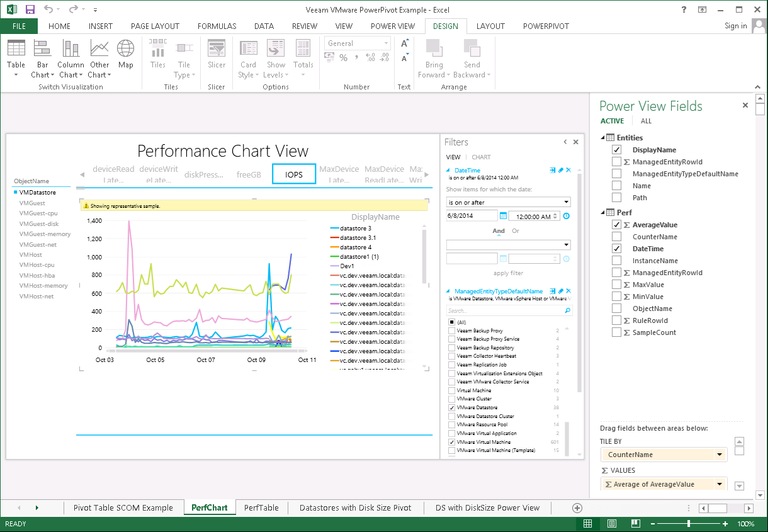
Task: Switch to Page Break Preview in status bar
Action: point(636,524)
